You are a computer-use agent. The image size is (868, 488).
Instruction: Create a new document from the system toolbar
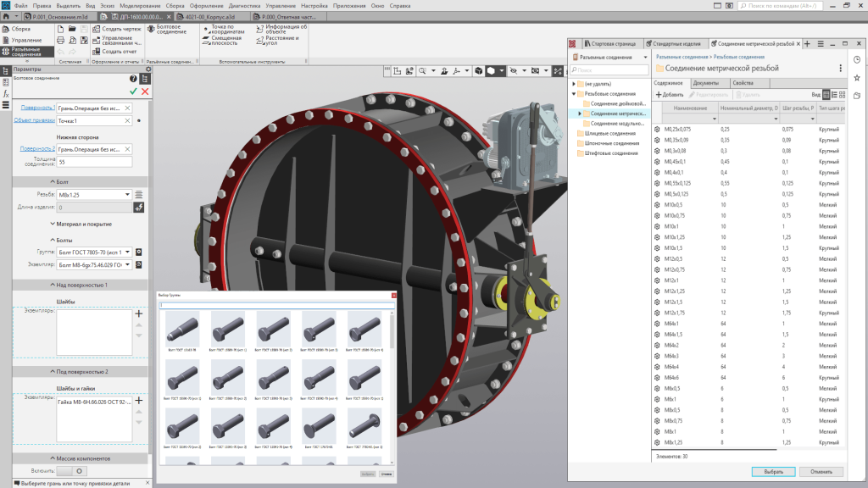click(x=60, y=29)
